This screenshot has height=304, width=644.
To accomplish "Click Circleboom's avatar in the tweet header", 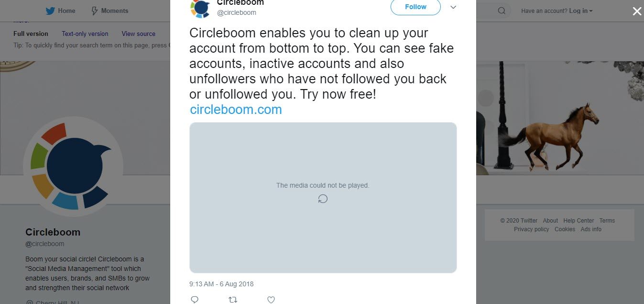I will [x=200, y=8].
